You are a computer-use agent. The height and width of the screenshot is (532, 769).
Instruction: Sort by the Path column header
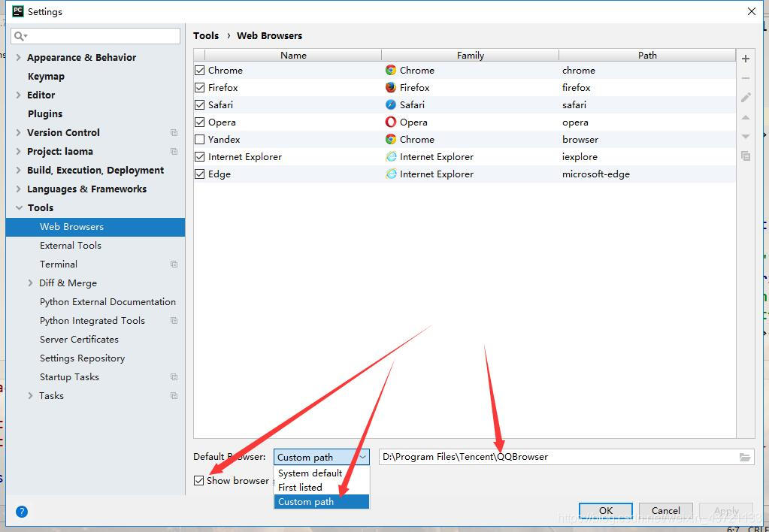(647, 55)
